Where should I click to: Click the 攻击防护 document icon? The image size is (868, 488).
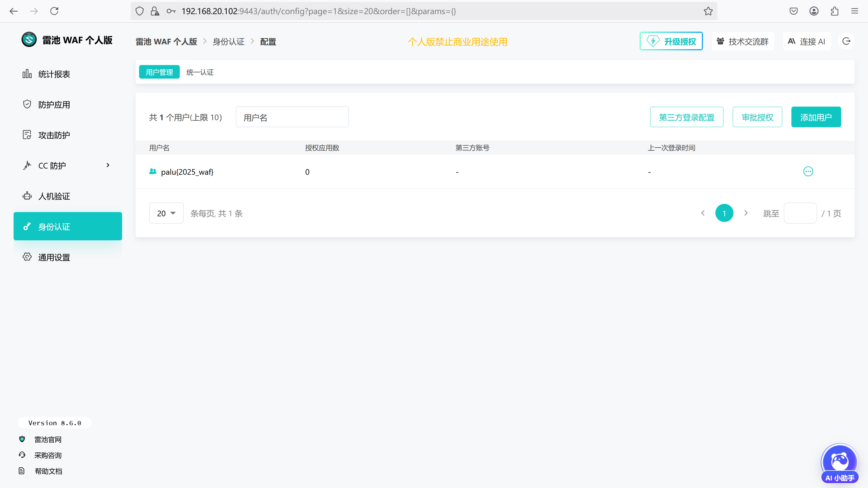coord(27,135)
